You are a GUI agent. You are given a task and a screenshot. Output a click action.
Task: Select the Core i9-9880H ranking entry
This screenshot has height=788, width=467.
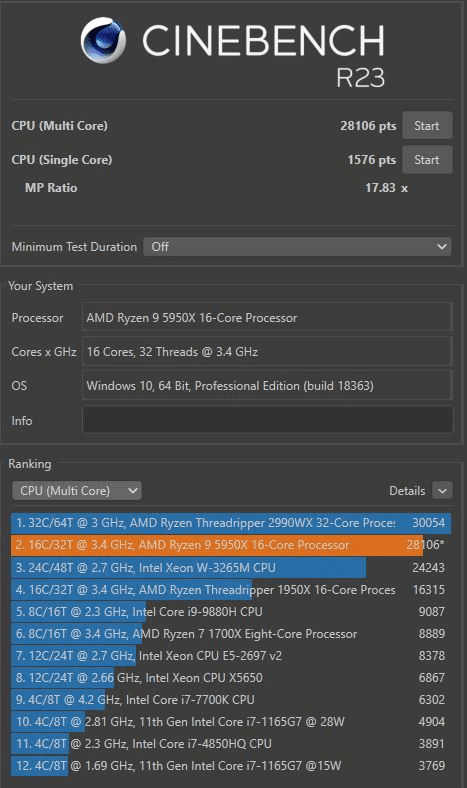(x=231, y=612)
